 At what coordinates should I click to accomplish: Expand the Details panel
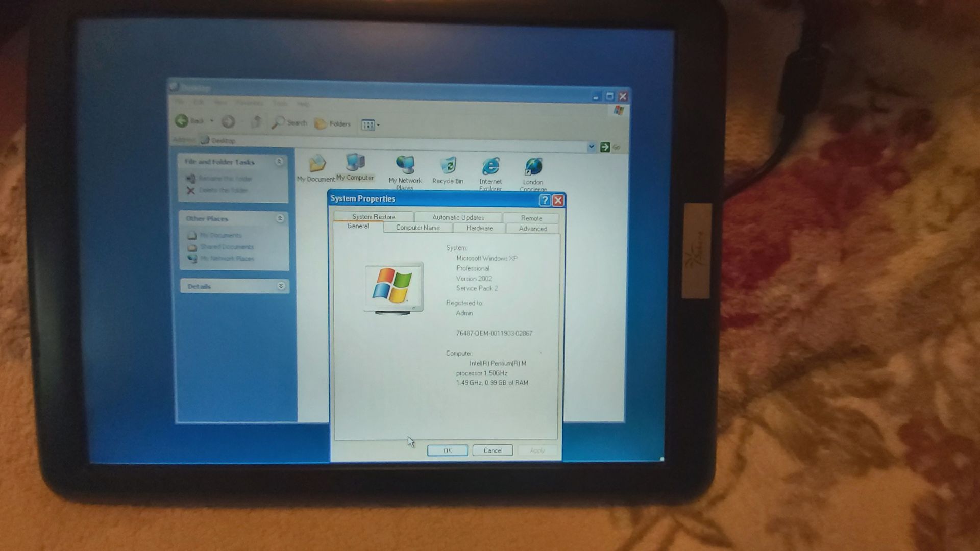(x=281, y=286)
